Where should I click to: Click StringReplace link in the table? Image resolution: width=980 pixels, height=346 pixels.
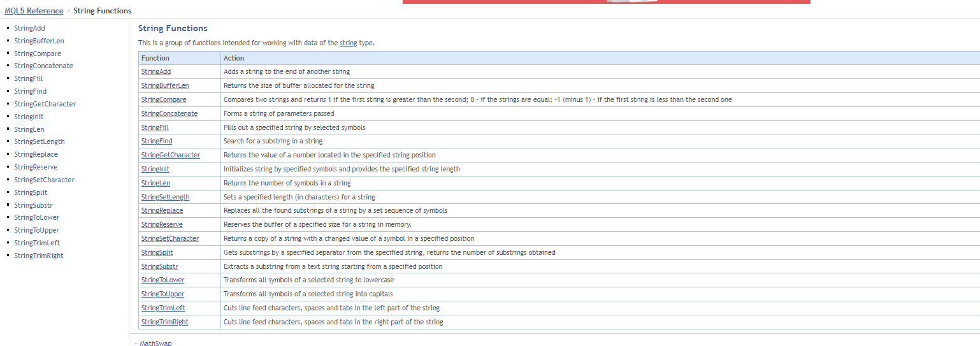pyautogui.click(x=162, y=210)
